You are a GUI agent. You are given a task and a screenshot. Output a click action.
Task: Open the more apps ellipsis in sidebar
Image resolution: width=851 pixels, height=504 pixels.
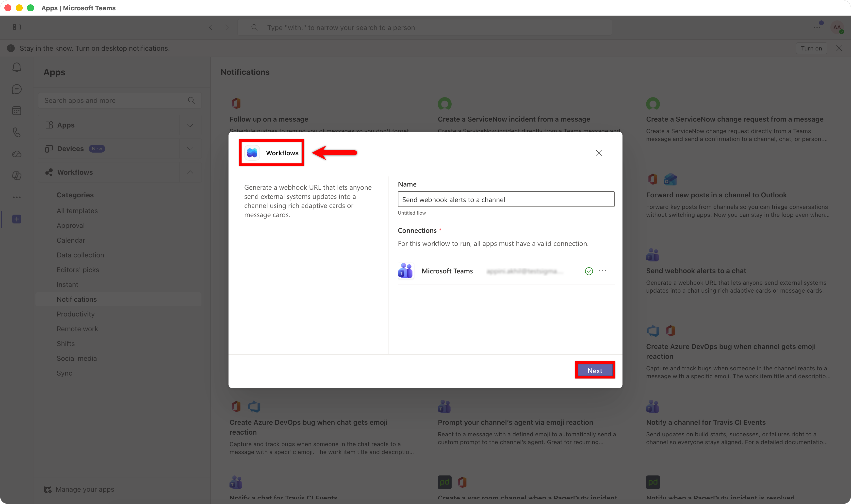tap(17, 197)
